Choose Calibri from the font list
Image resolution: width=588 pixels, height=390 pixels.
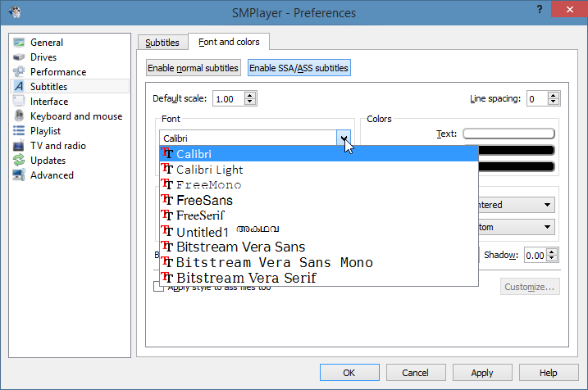[319, 153]
